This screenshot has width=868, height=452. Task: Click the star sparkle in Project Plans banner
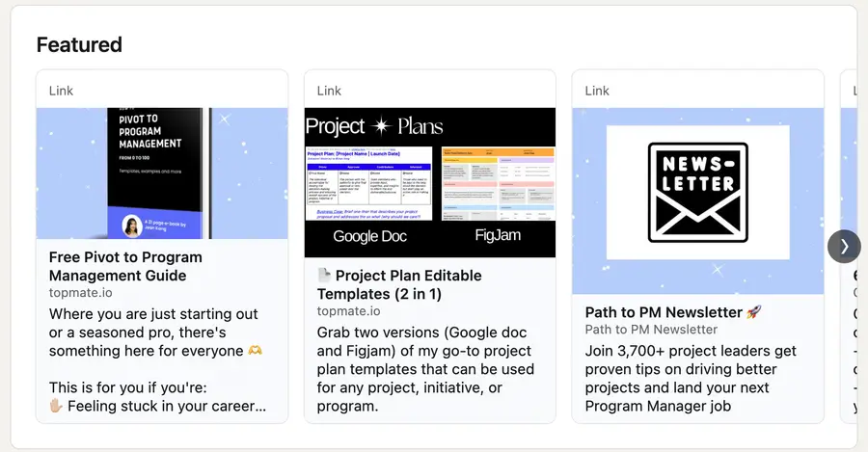381,126
